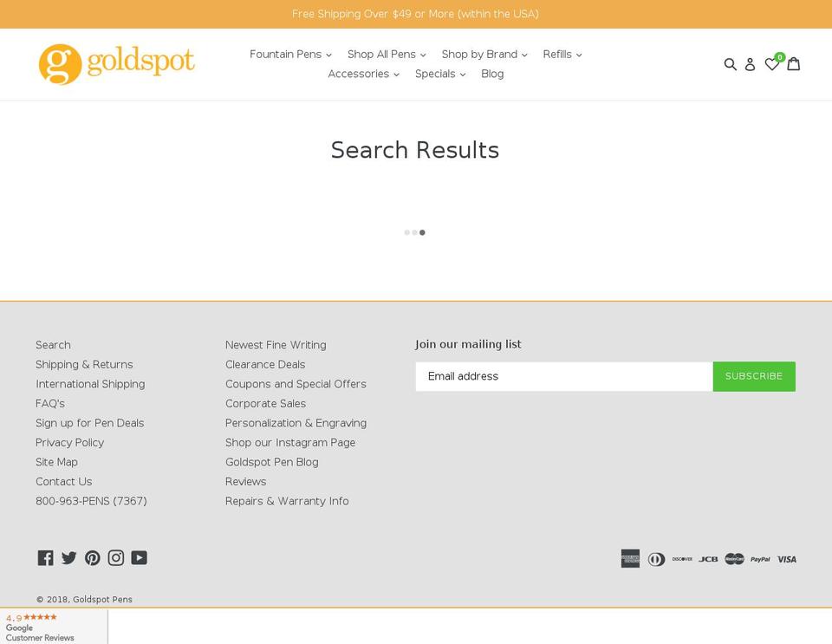This screenshot has width=832, height=644.
Task: Click the Diners Club payment icon
Action: (x=656, y=559)
